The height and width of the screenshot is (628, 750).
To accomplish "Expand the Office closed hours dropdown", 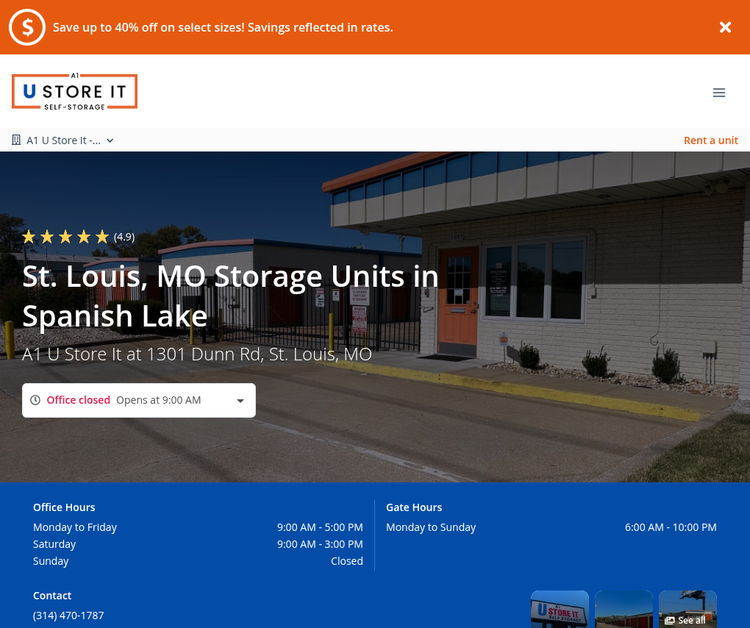I will pyautogui.click(x=139, y=400).
